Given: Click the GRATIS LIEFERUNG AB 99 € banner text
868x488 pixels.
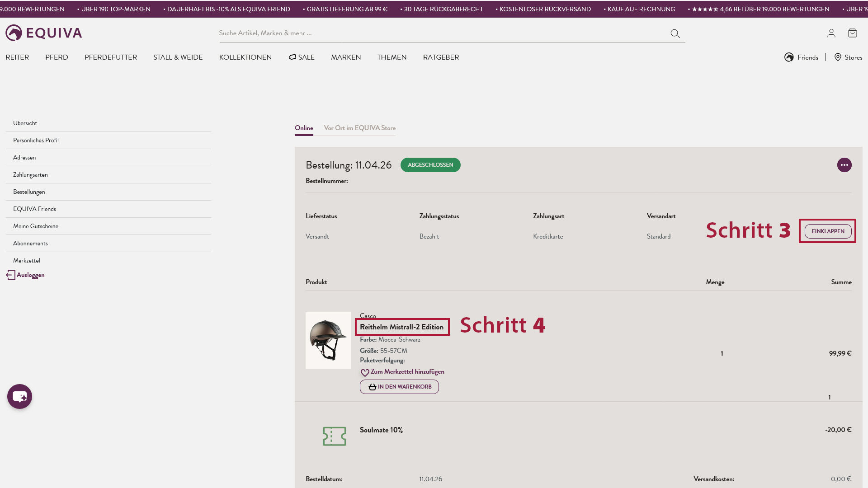Looking at the screenshot, I should [x=347, y=9].
